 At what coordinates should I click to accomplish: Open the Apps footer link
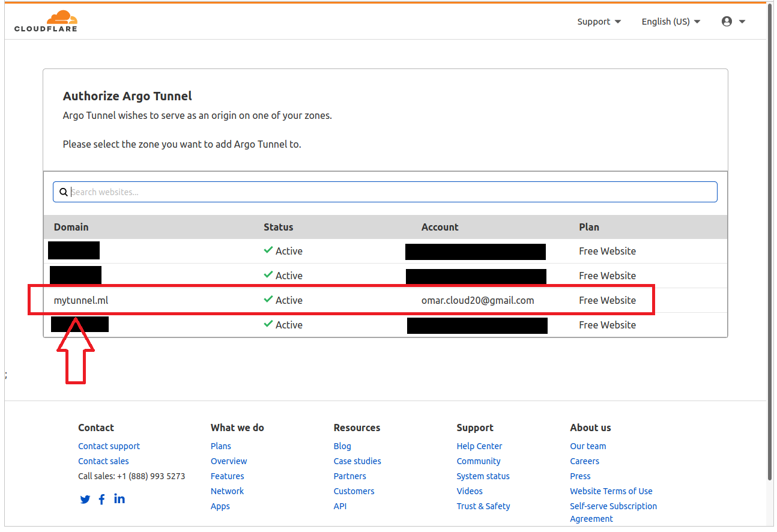220,506
